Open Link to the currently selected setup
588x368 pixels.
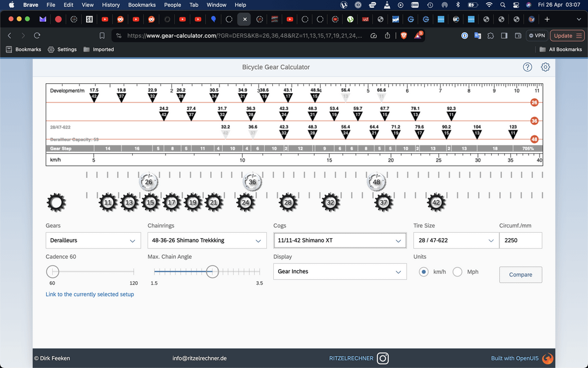[90, 294]
